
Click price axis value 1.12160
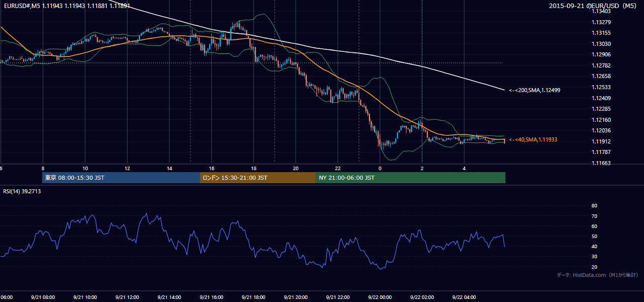(x=602, y=120)
